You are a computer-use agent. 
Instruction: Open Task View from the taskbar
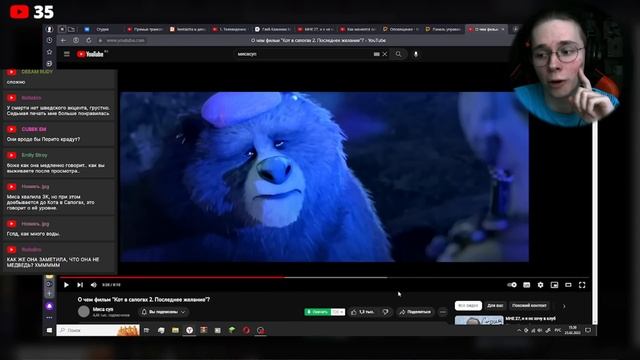tap(147, 330)
